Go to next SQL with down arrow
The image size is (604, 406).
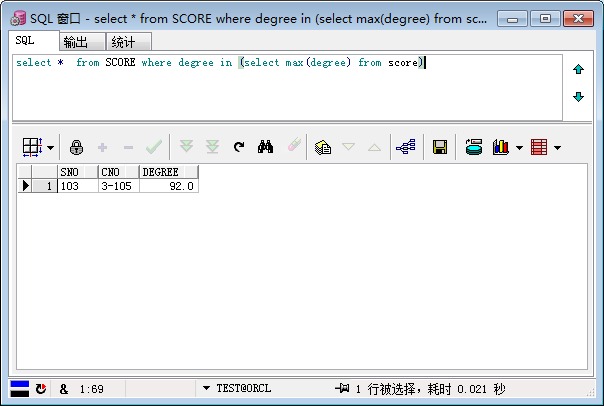point(578,97)
